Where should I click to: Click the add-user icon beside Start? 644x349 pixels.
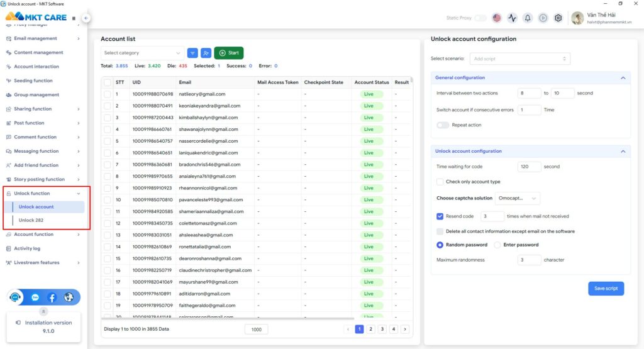click(x=206, y=53)
